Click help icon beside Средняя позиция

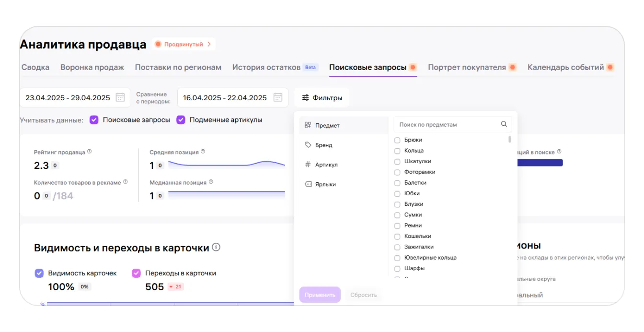[203, 152]
